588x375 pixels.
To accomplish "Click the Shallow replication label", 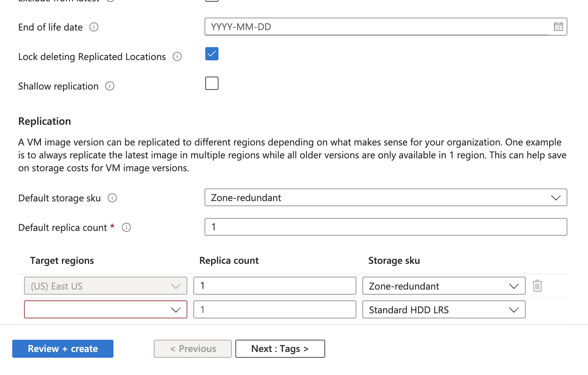I will pos(58,86).
